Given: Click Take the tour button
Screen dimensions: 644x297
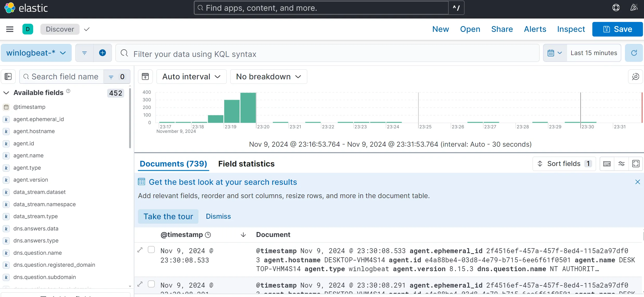Looking at the screenshot, I should (x=168, y=216).
